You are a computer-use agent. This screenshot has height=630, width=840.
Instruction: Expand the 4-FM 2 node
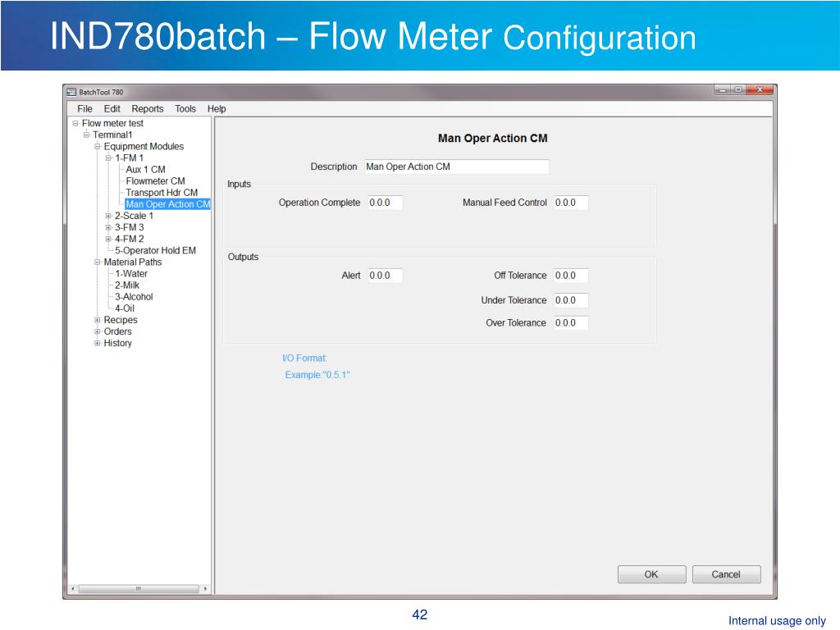tap(108, 239)
